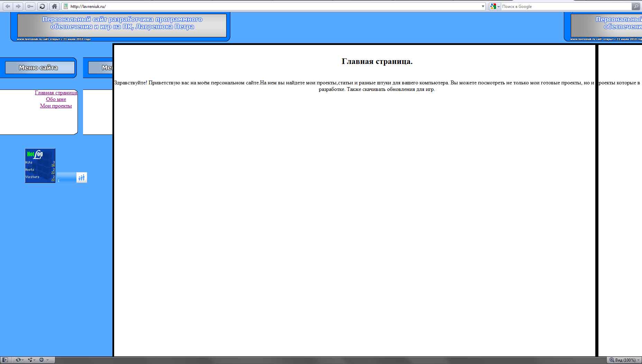Image resolution: width=642 pixels, height=364 pixels.
Task: Click the Forward navigation arrow
Action: 18,6
